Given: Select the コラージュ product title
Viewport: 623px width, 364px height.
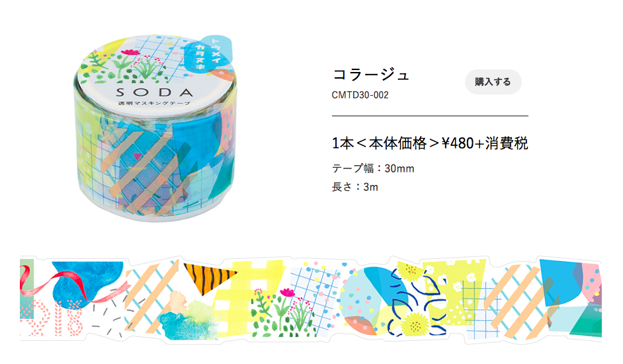Looking at the screenshot, I should (x=370, y=75).
